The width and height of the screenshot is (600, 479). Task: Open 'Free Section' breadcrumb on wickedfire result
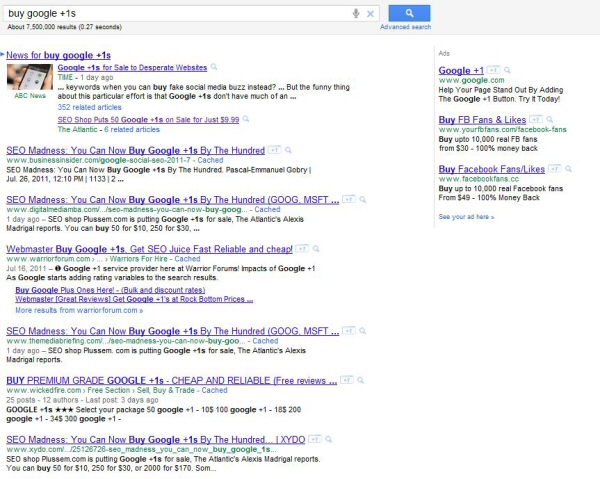[109, 390]
